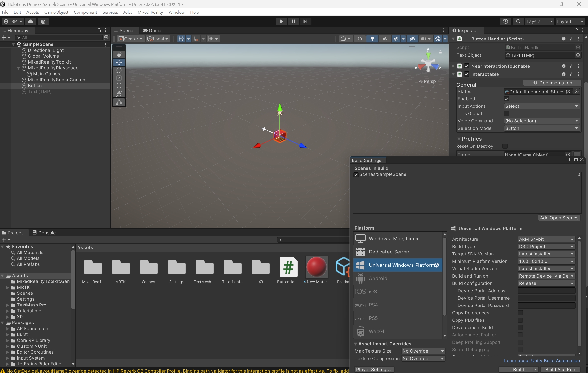This screenshot has width=588, height=373.
Task: Toggle scene lighting with the lightbulb icon
Action: (x=372, y=39)
